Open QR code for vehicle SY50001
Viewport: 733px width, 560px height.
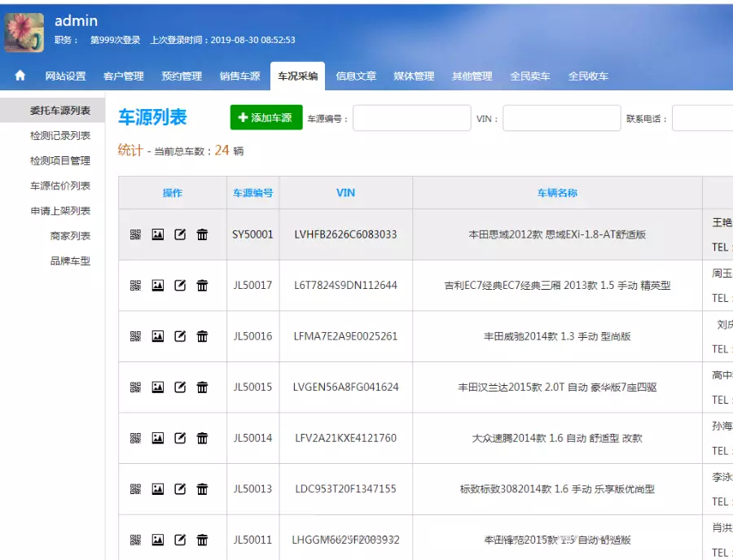pos(136,234)
